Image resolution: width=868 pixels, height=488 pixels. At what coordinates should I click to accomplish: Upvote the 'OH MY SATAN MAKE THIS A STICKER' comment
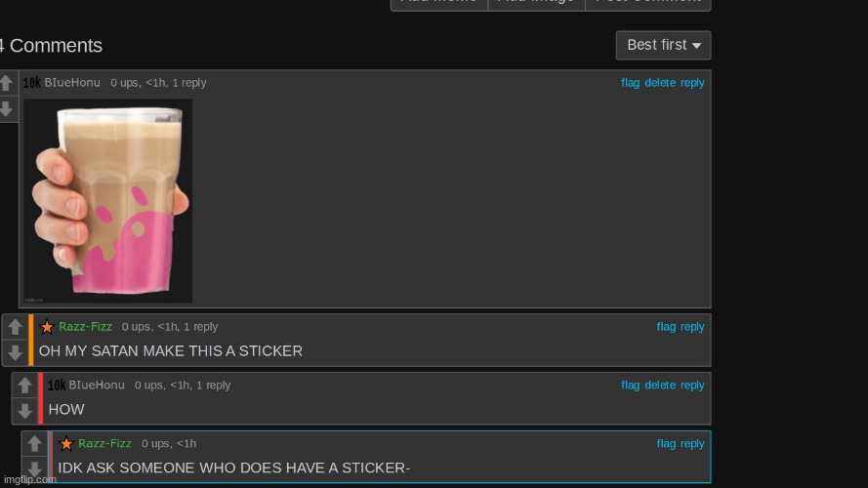[16, 327]
